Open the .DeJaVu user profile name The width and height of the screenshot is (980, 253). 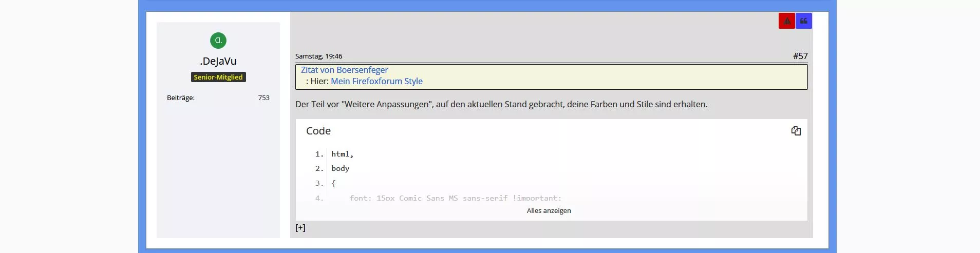218,61
